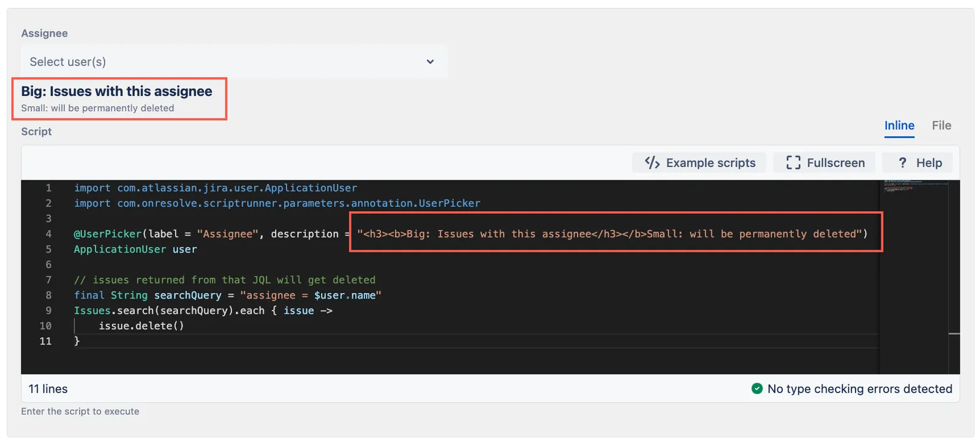
Task: Click the "ApplicationUser user" declaration line
Action: (135, 249)
